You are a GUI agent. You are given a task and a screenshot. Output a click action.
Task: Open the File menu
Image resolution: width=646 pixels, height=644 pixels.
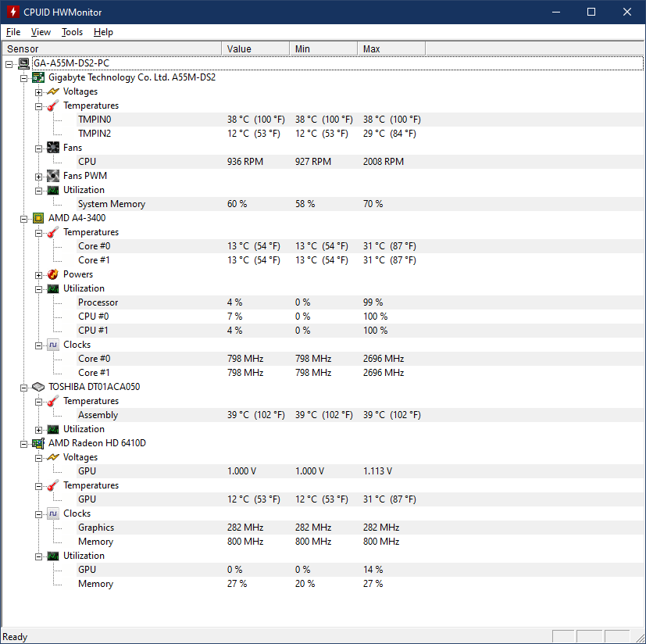click(13, 32)
